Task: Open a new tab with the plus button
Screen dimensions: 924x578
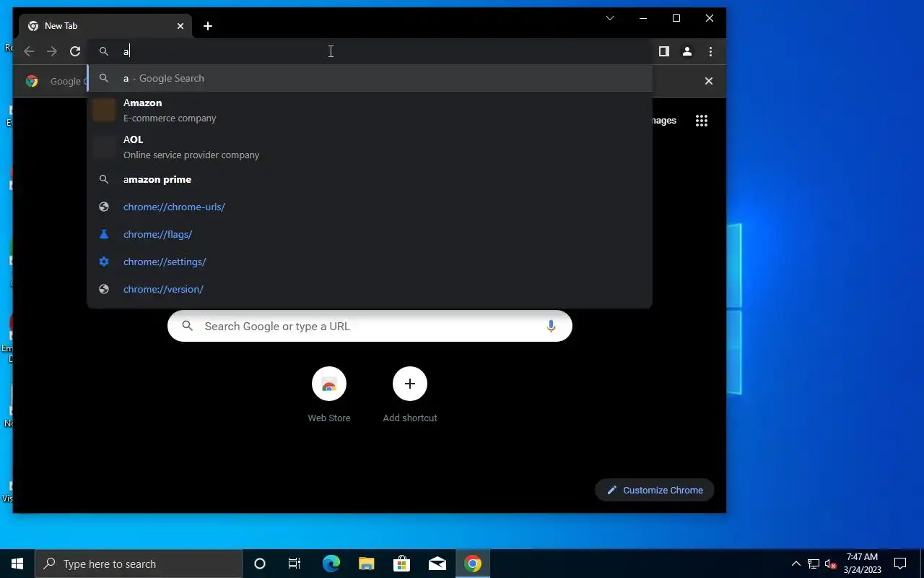Action: pos(208,26)
